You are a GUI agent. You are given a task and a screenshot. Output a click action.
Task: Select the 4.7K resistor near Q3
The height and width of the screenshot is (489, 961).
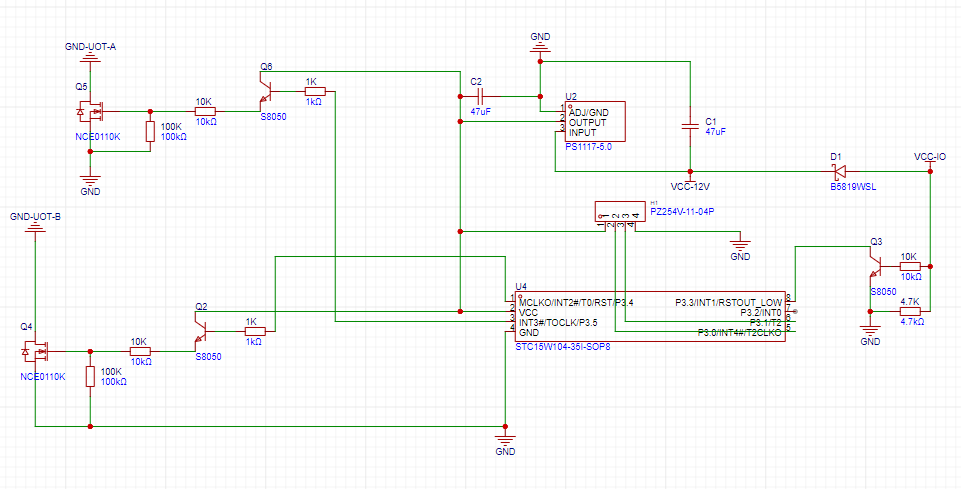tap(910, 311)
